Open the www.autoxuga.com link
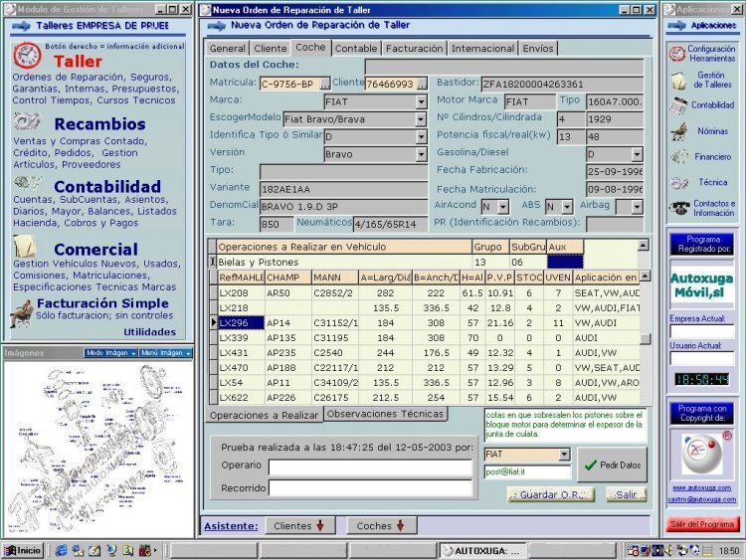Image resolution: width=746 pixels, height=560 pixels. [702, 487]
